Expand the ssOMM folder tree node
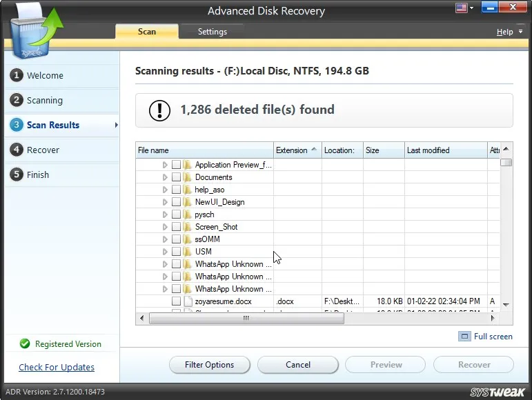Screen dimensions: 532x400 (x=165, y=239)
